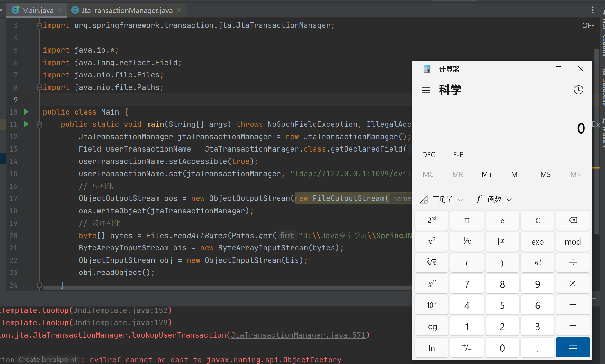Click the left parenthesis key
This screenshot has height=364, width=605.
[x=467, y=263]
